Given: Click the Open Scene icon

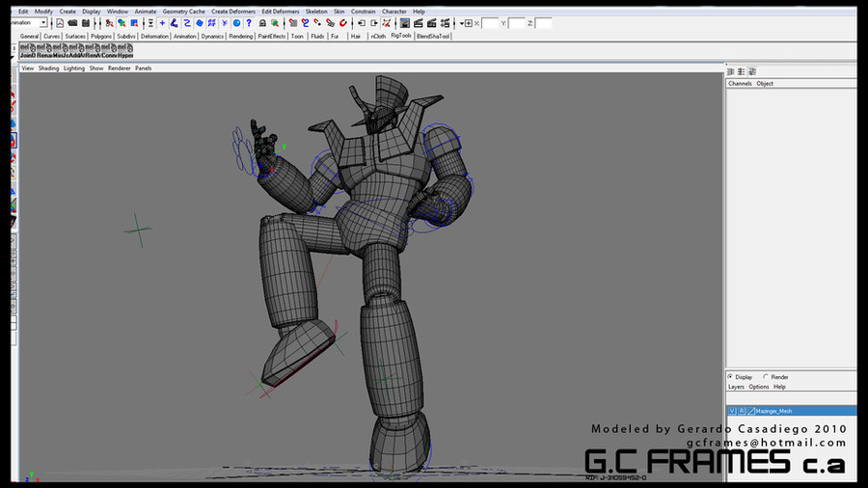Looking at the screenshot, I should point(72,23).
